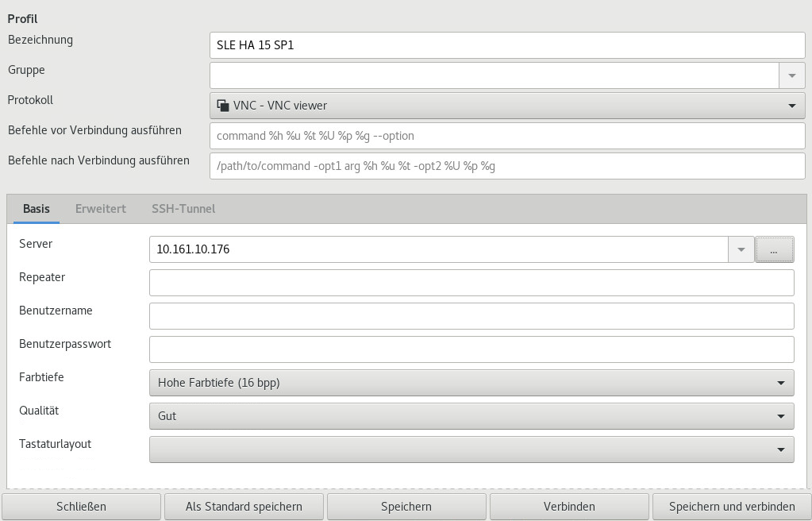Switch to the SSH-Tunnel tab
The image size is (812, 521).
183,209
